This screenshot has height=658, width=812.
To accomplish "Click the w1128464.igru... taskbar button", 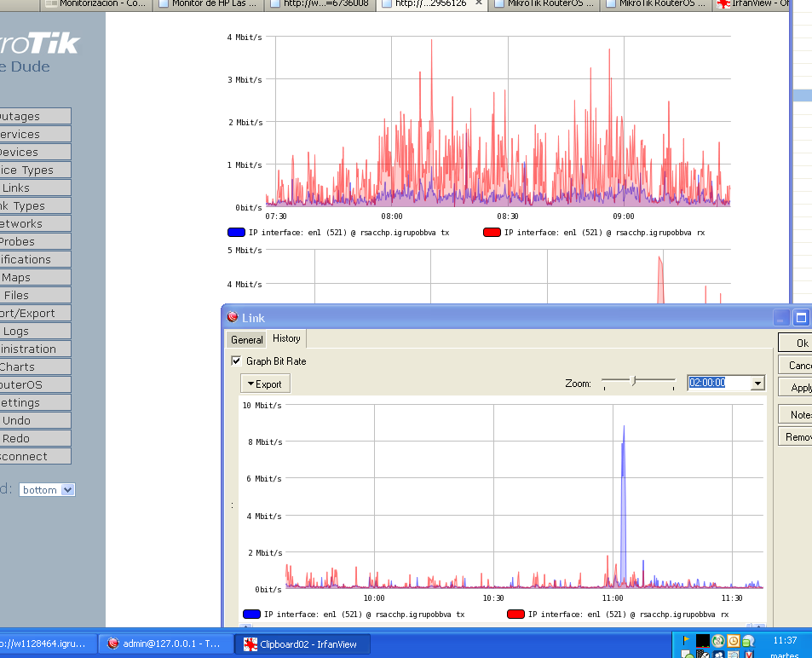I will coord(47,644).
